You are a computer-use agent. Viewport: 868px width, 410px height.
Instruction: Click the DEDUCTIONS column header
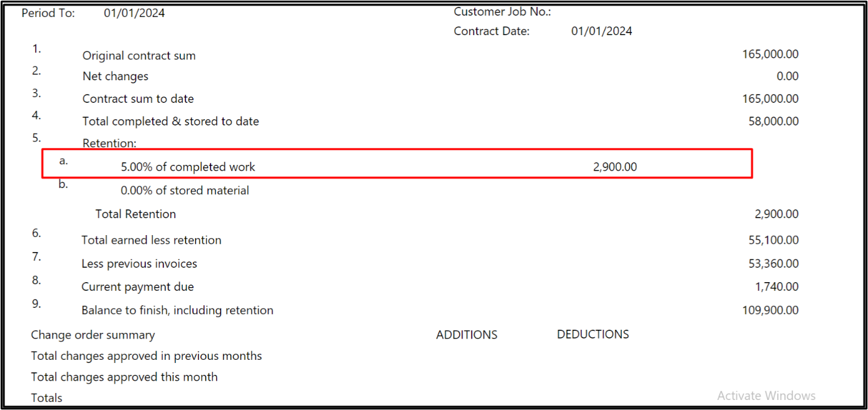click(x=593, y=335)
